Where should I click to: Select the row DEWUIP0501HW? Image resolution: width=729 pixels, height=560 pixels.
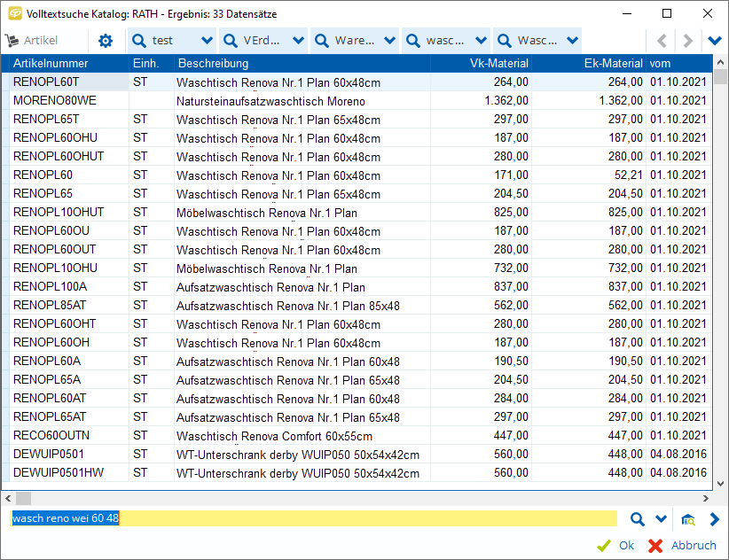[x=59, y=473]
